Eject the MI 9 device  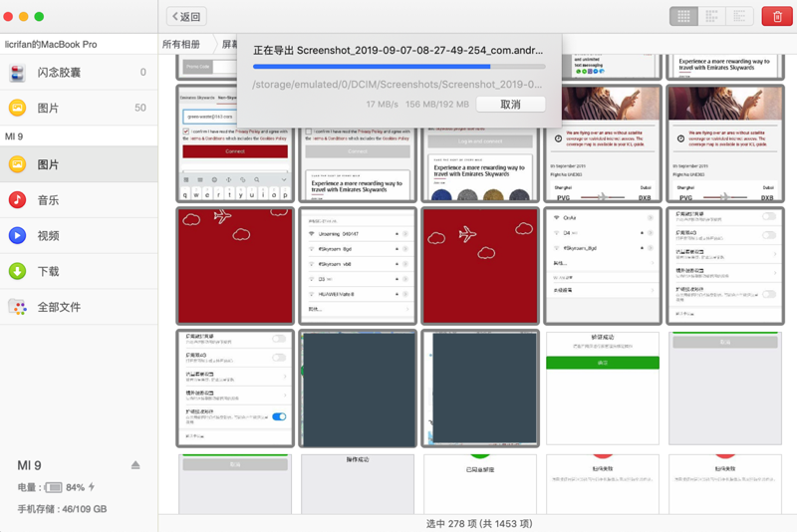[x=135, y=465]
